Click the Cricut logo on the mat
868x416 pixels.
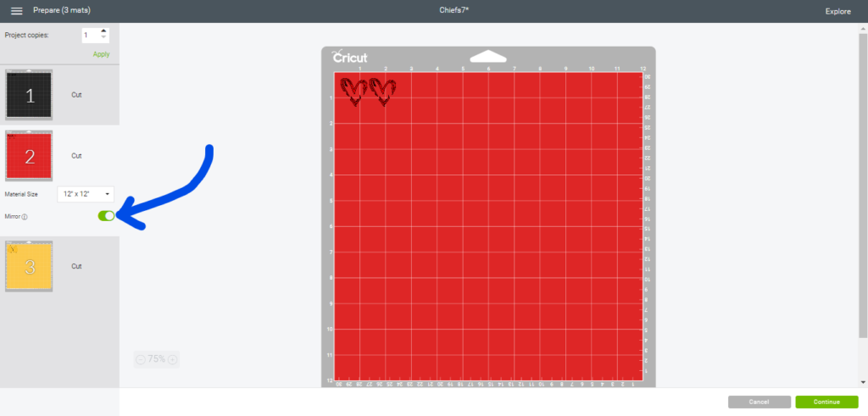tap(349, 58)
